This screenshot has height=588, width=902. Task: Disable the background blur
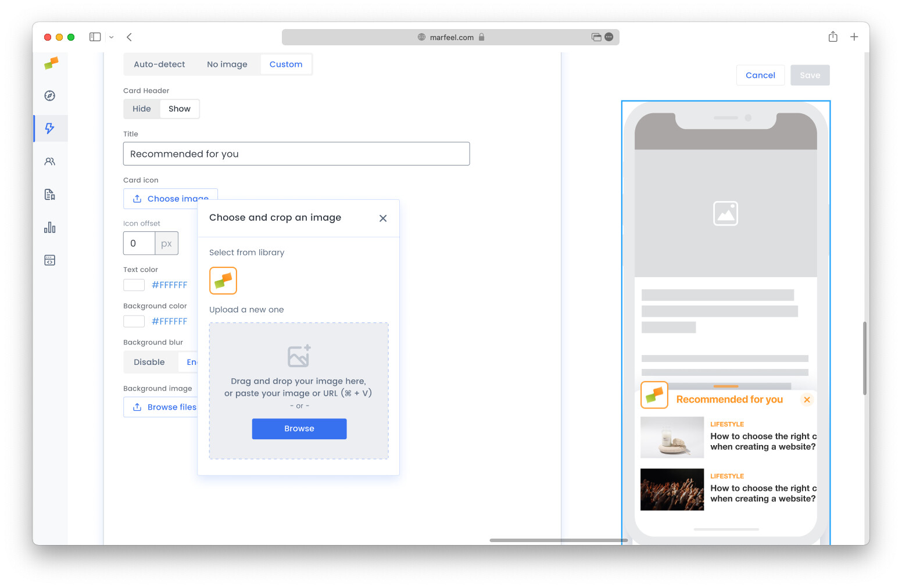[x=149, y=362]
